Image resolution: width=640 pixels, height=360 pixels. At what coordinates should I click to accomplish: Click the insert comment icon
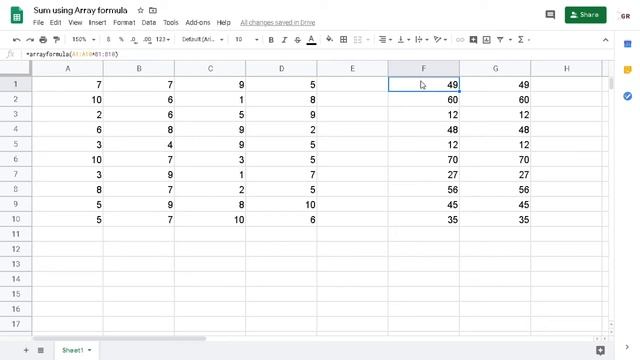coord(473,40)
